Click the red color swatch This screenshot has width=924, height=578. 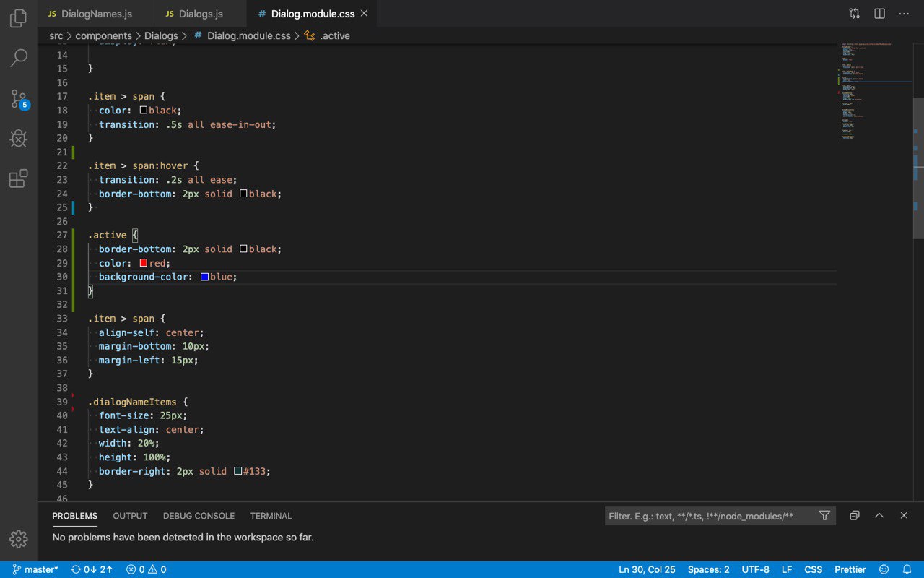coord(144,263)
